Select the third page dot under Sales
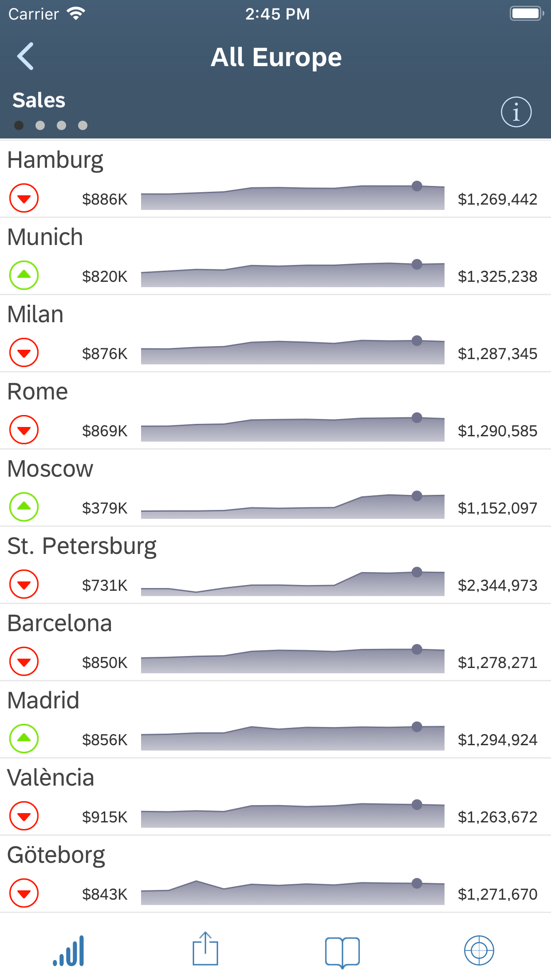The image size is (551, 980). (62, 126)
